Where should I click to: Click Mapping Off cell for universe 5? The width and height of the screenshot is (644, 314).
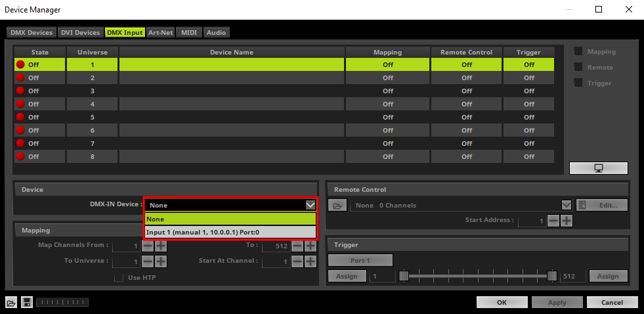[x=388, y=117]
